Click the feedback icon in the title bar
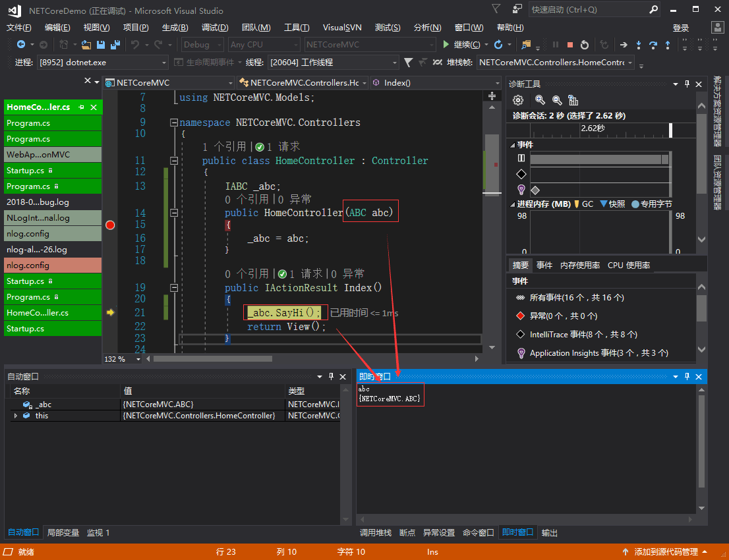The height and width of the screenshot is (560, 729). click(x=517, y=9)
